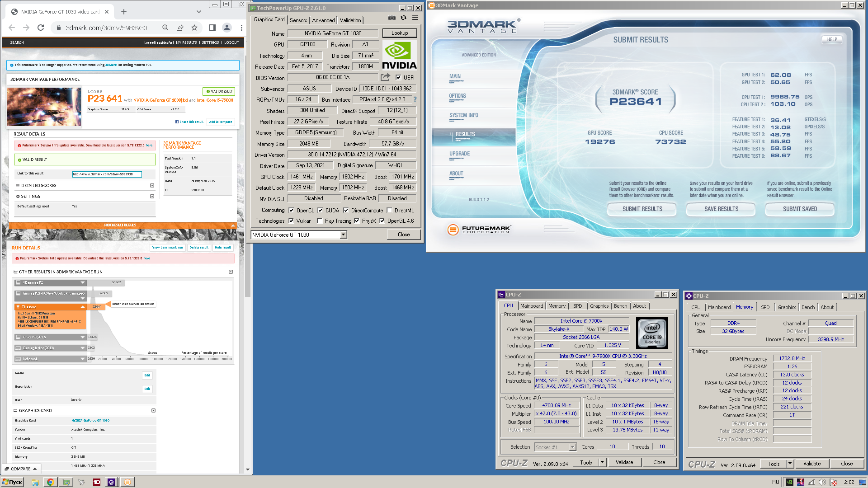The width and height of the screenshot is (868, 488).
Task: Toggle the OpenGL 4.6 checkbox
Action: click(382, 221)
